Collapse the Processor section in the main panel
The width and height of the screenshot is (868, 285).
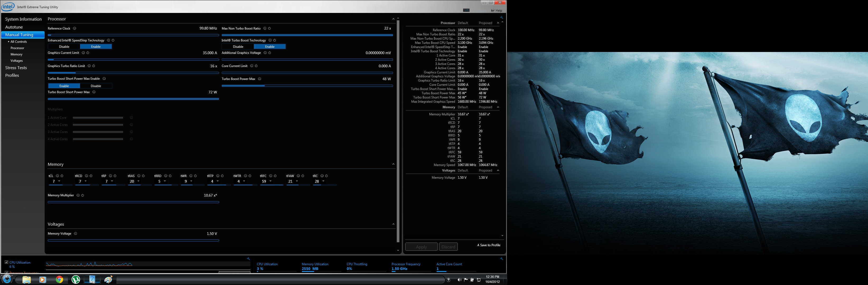pos(393,19)
